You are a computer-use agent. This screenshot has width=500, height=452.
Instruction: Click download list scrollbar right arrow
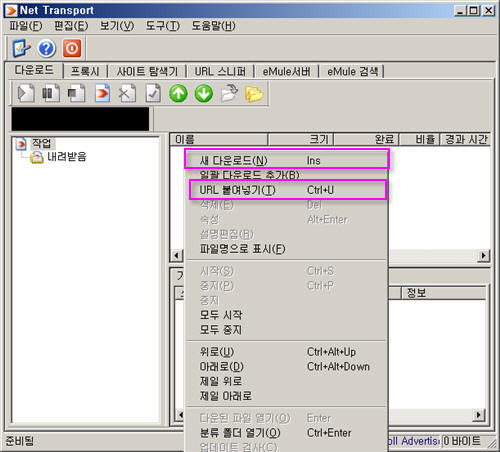coord(483,256)
